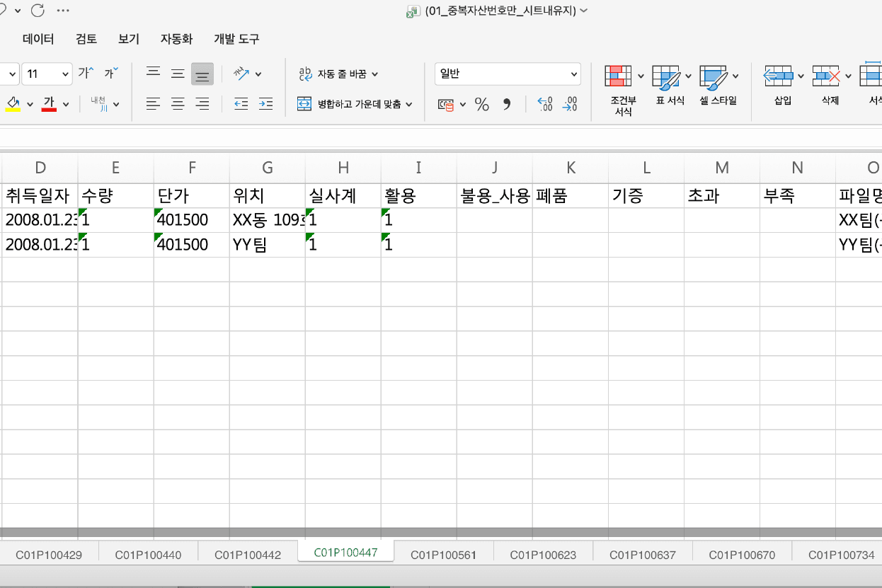Screen dimensions: 882x588
Task: Open the 보기 ribbon tab
Action: (129, 39)
